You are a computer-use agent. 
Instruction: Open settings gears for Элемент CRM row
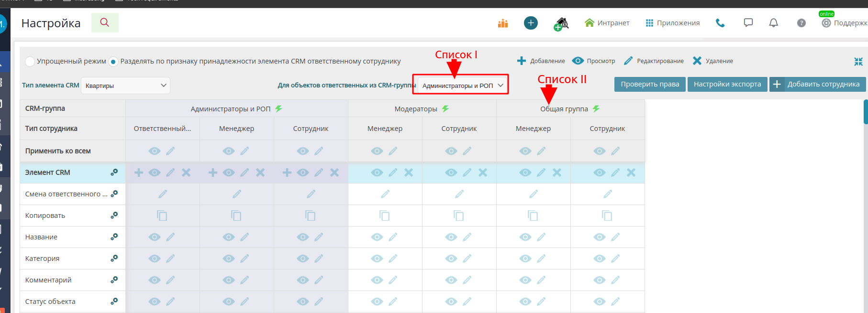point(114,173)
